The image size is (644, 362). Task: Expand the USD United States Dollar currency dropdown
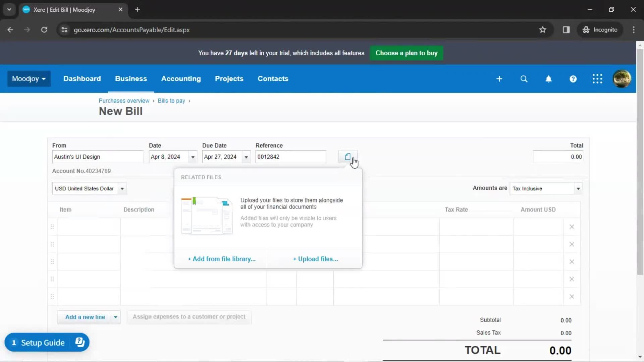pyautogui.click(x=122, y=189)
